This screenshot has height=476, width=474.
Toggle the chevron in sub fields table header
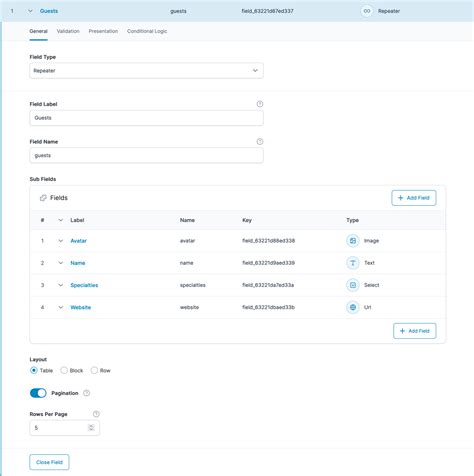click(61, 220)
